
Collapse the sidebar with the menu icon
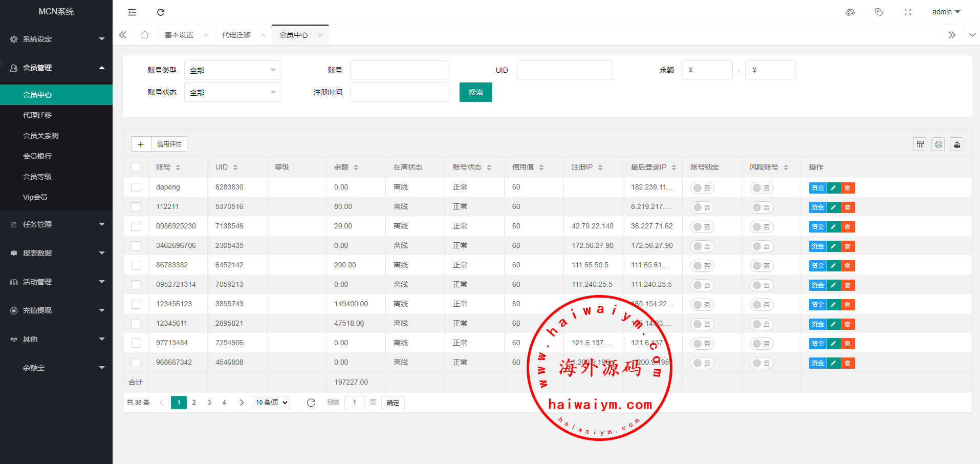(x=132, y=12)
